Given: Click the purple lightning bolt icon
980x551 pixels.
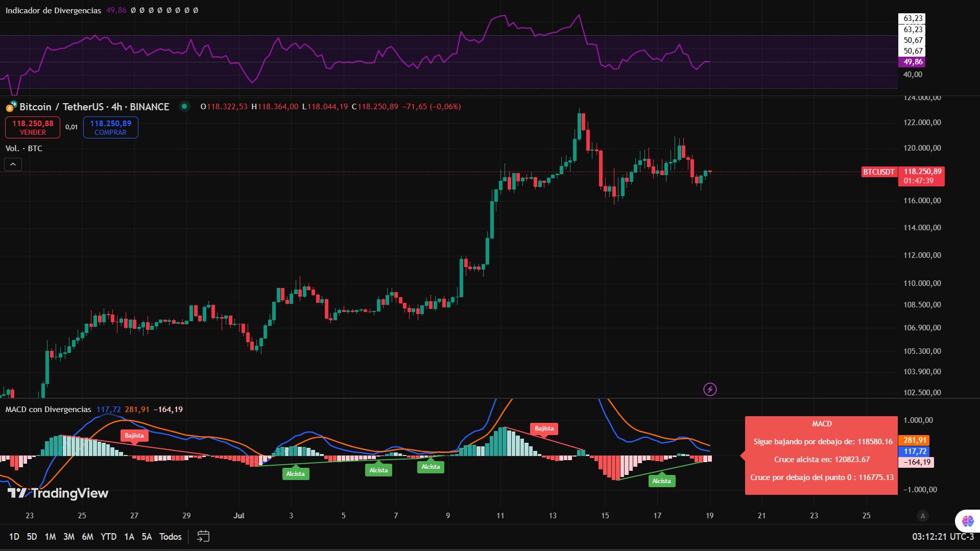Looking at the screenshot, I should point(710,390).
